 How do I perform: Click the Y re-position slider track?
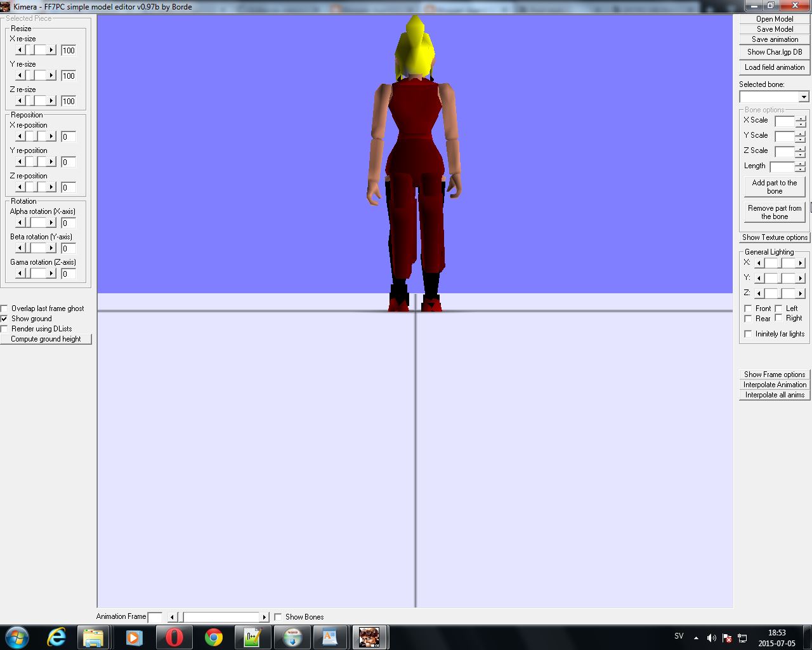point(36,162)
